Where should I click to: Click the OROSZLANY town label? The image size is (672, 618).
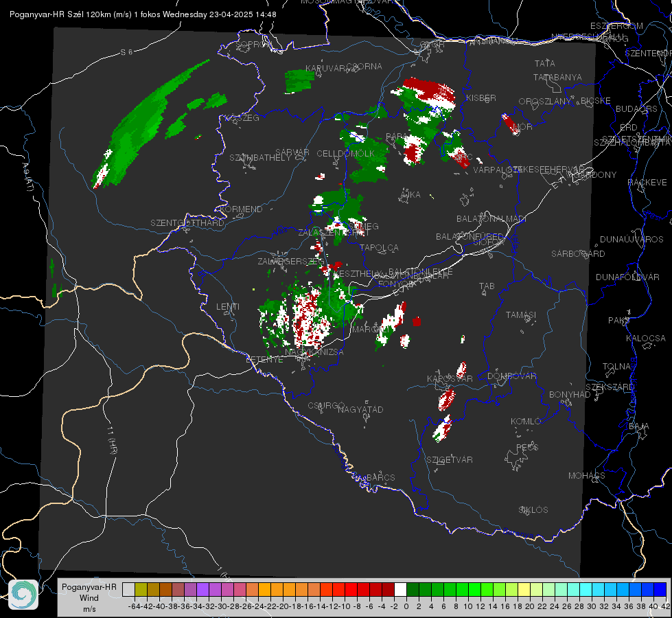545,102
